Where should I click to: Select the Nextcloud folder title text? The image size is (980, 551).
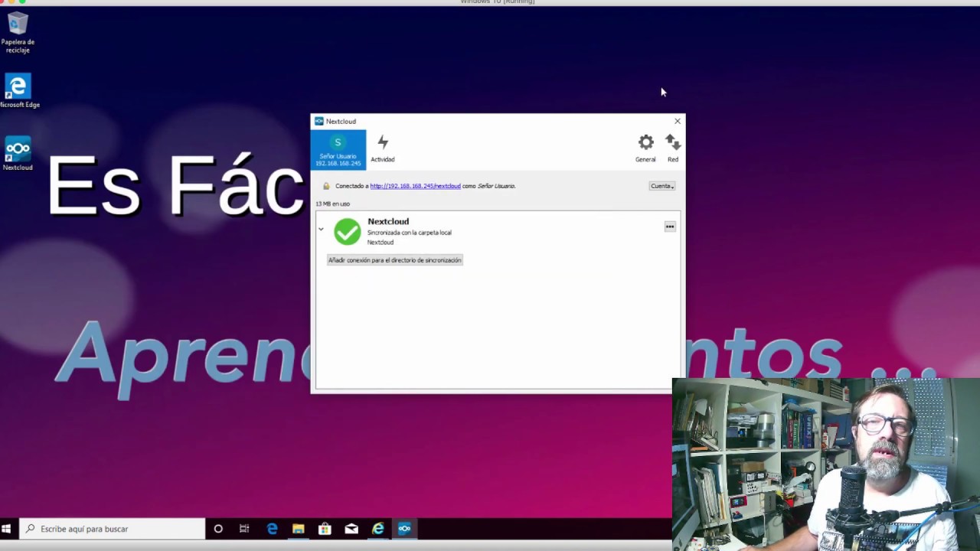coord(388,222)
